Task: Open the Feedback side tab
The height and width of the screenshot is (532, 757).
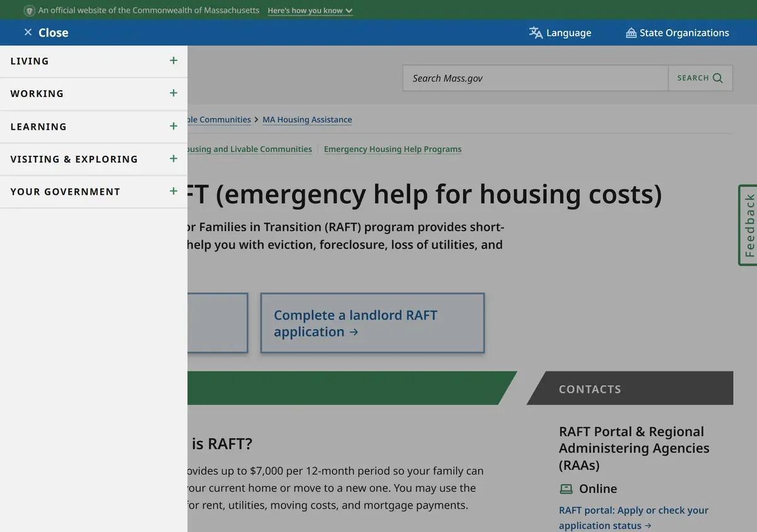Action: pos(748,225)
